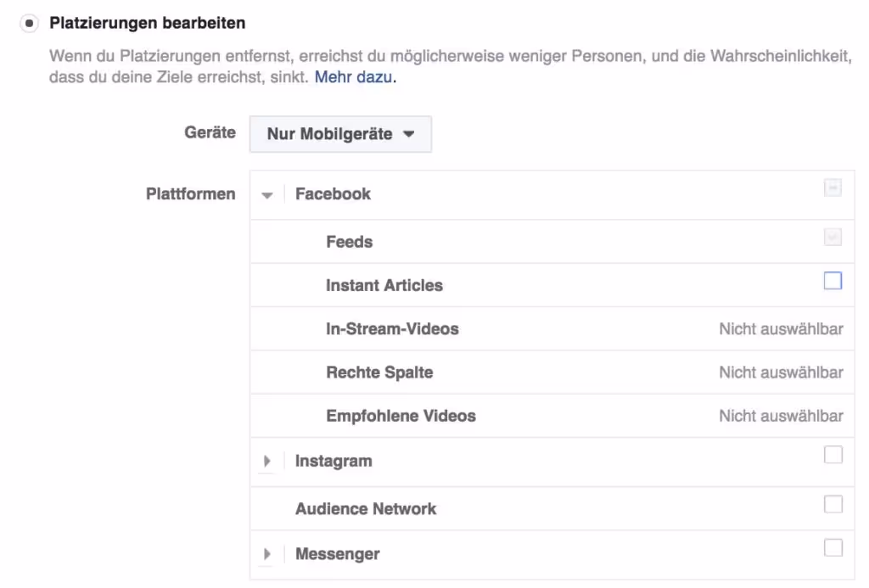Expand the Instagram platform section
The image size is (869, 588).
[267, 461]
